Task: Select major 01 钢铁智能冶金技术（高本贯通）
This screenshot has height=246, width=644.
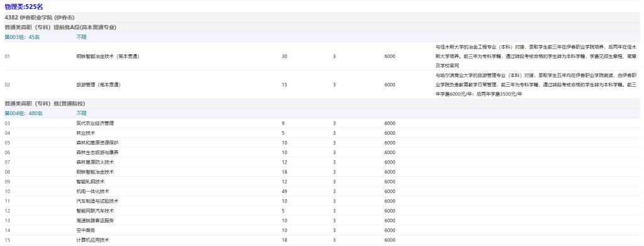Action: [322, 56]
